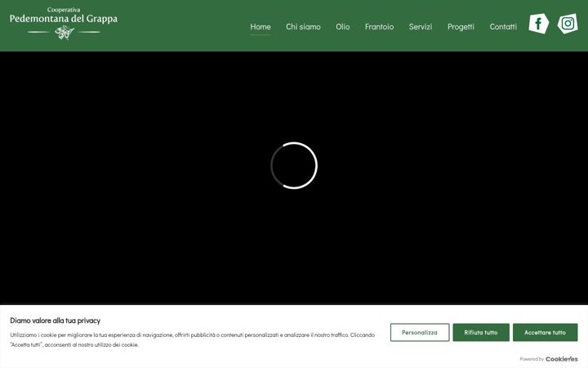
Task: Reject cookies with Rifiuta tutto
Action: coord(481,332)
